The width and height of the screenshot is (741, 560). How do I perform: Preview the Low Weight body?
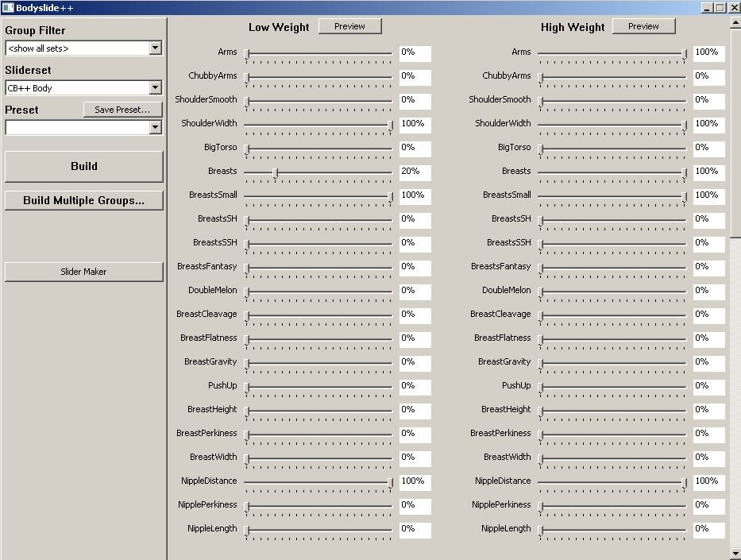coord(349,26)
